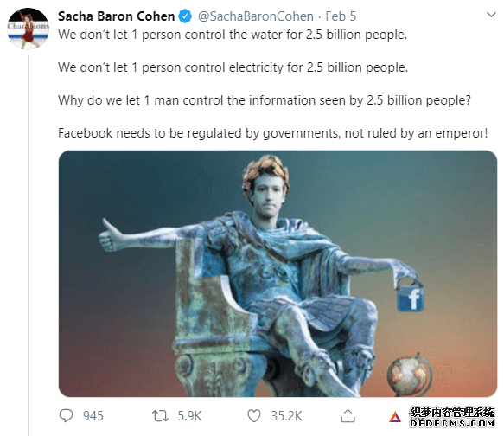Screen dimensions: 504x436
Task: Click the 5.9K retweets count
Action: point(189,416)
